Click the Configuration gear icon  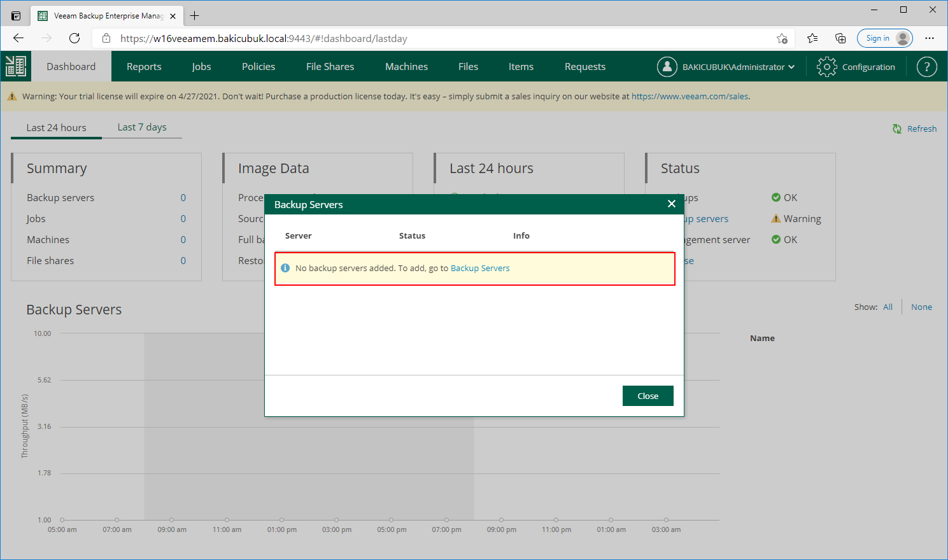coord(826,66)
